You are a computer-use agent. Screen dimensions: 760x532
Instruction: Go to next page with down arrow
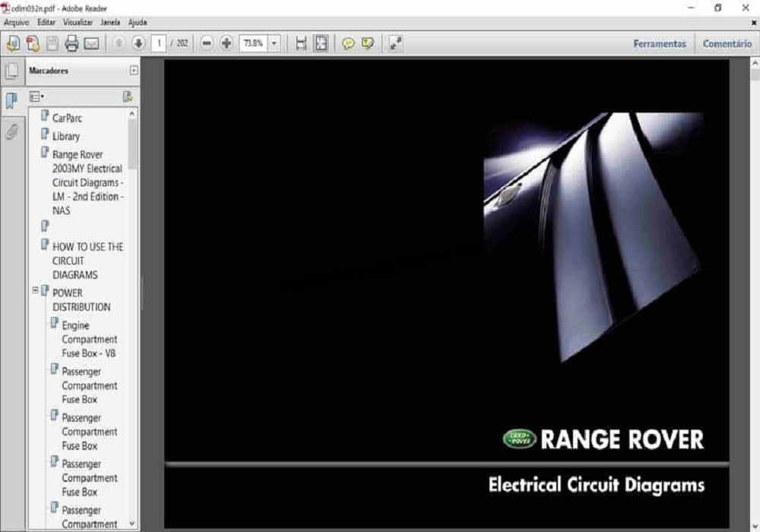tap(138, 43)
